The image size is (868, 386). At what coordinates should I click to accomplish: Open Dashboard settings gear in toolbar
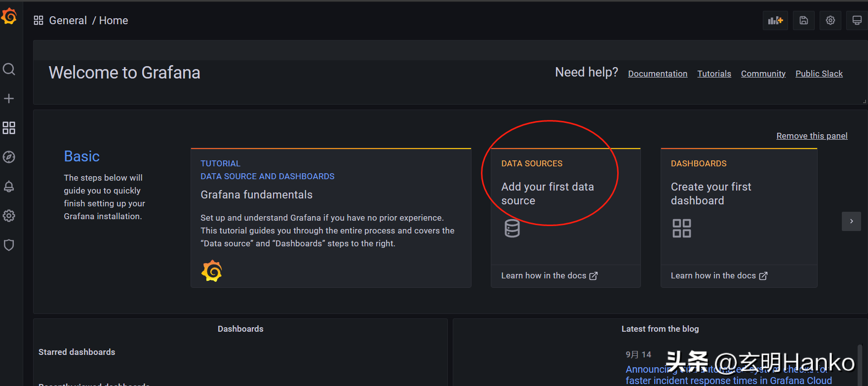click(830, 20)
